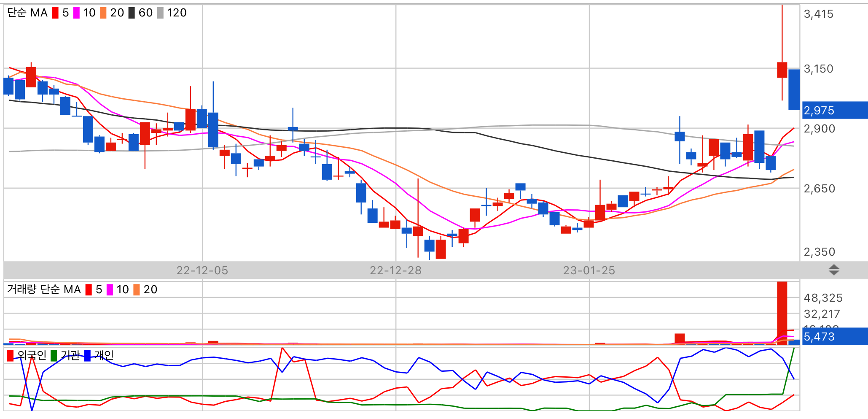Click the 3,415 price axis label
Image resolution: width=868 pixels, height=419 pixels.
[819, 14]
